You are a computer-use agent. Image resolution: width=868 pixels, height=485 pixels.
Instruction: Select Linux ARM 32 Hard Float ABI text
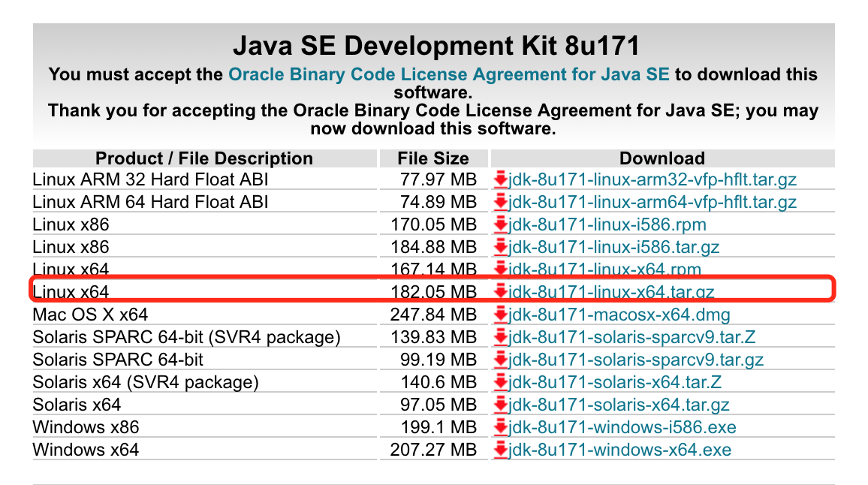(151, 179)
